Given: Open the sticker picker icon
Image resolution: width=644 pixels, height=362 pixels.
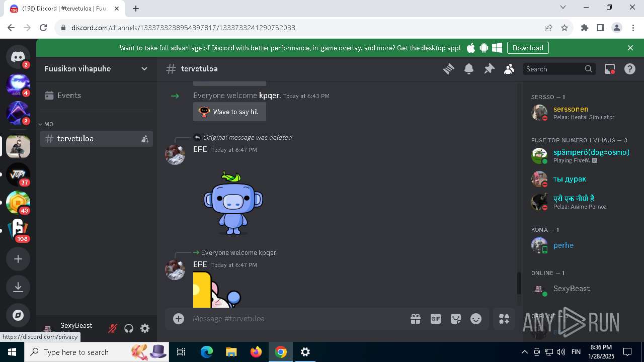Looking at the screenshot, I should (x=456, y=319).
